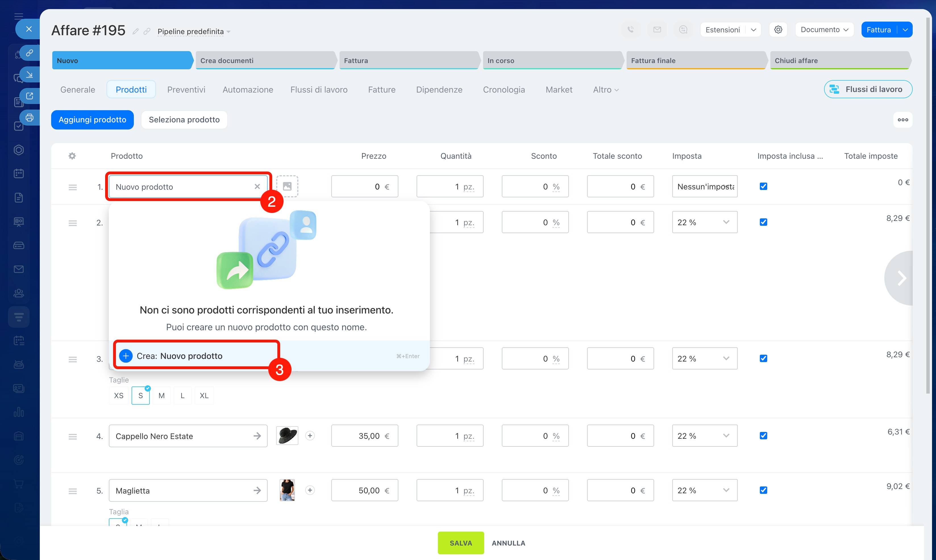The width and height of the screenshot is (936, 560).
Task: Click the table settings gear icon beside Prodotto
Action: (72, 156)
